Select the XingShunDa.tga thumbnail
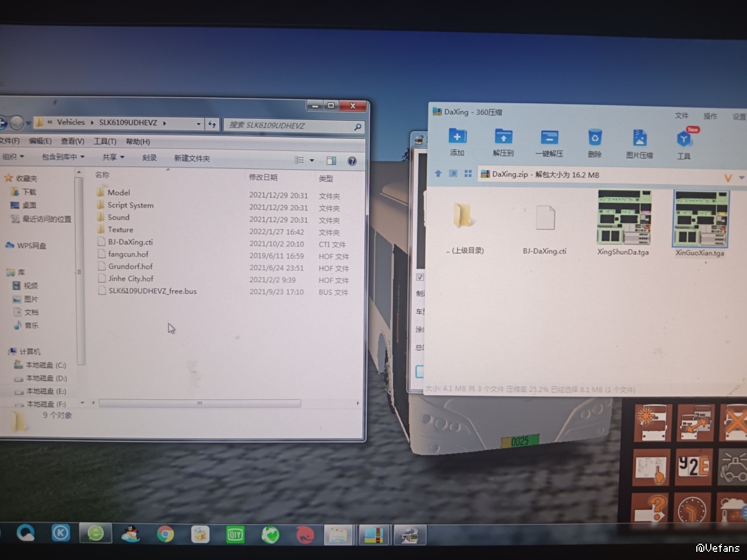Image resolution: width=747 pixels, height=560 pixels. click(623, 218)
